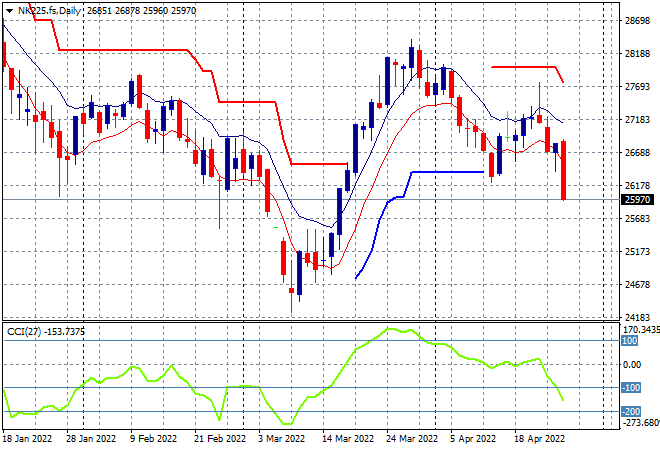Click the 14 Mar 2022 date label

347,438
